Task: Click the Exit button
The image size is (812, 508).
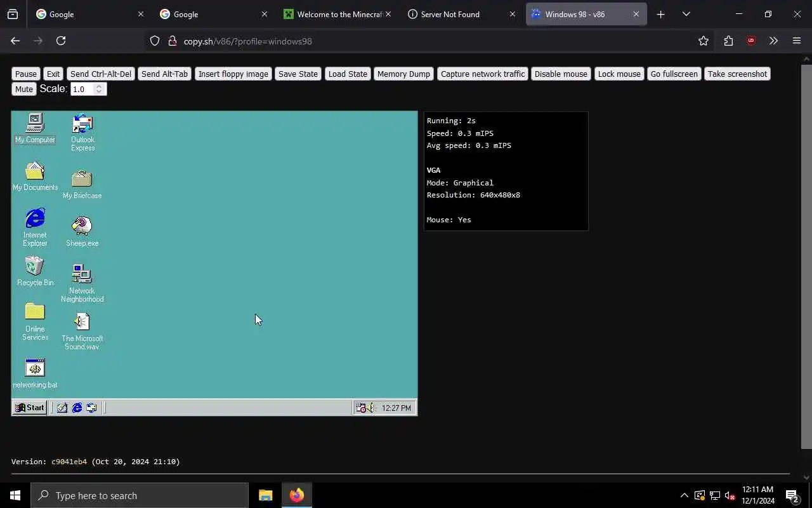Action: click(x=53, y=74)
